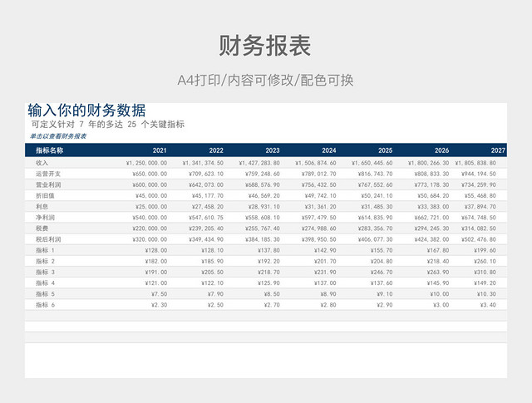This screenshot has width=532, height=403.
Task: Select the 利息 cell ¥27,458.20
Action: coord(207,207)
